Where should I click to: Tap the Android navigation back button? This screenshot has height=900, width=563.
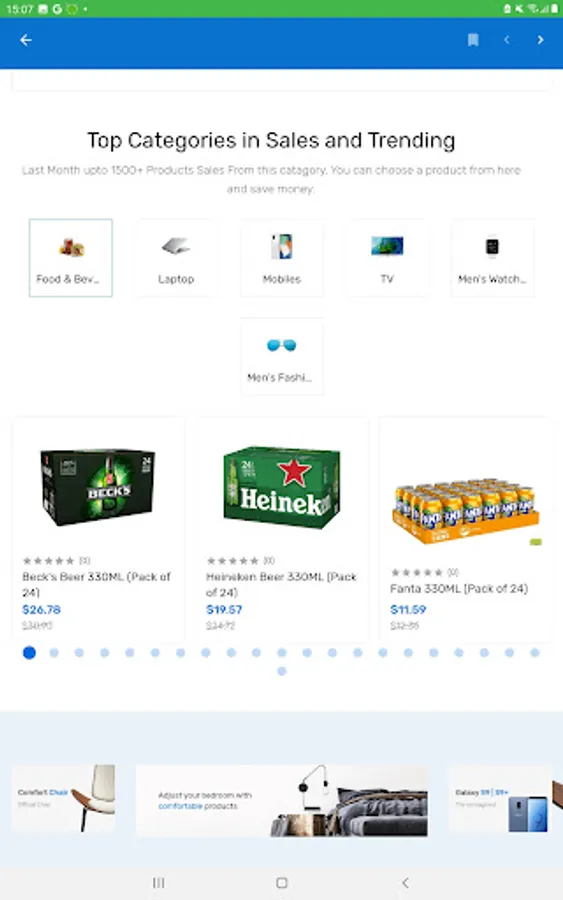click(x=405, y=882)
